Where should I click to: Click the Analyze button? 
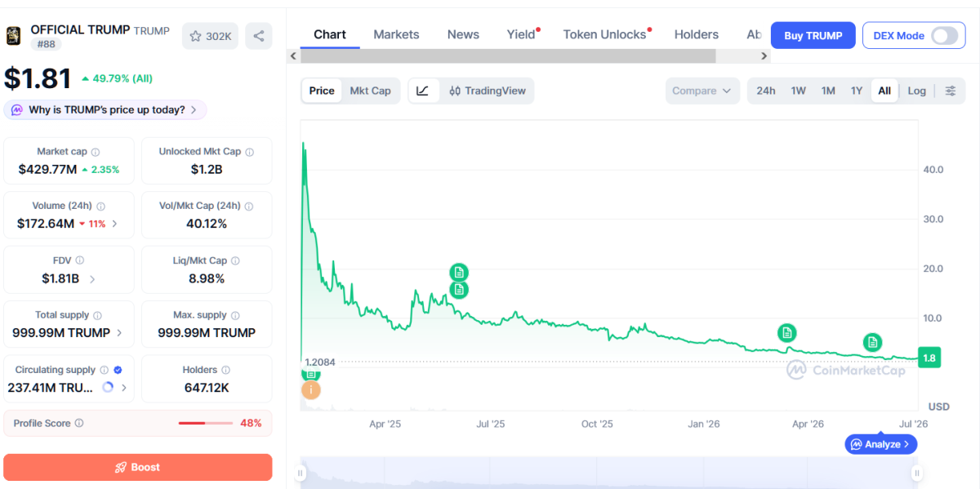881,444
